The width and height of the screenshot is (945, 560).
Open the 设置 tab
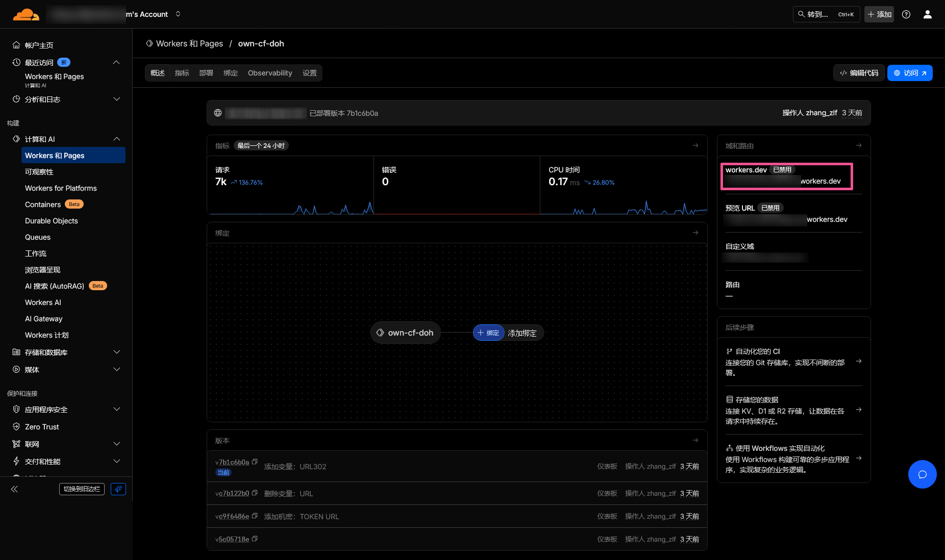coord(309,73)
